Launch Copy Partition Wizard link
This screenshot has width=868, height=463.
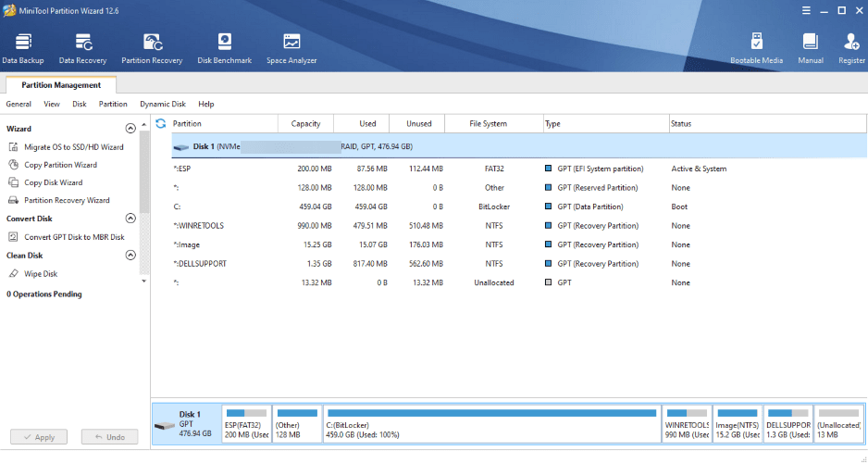click(60, 165)
